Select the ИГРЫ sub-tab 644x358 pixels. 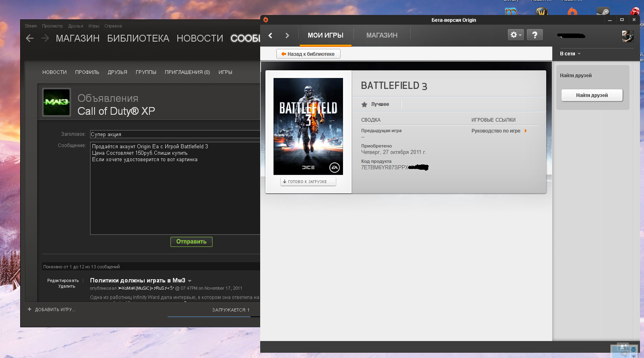pos(225,72)
